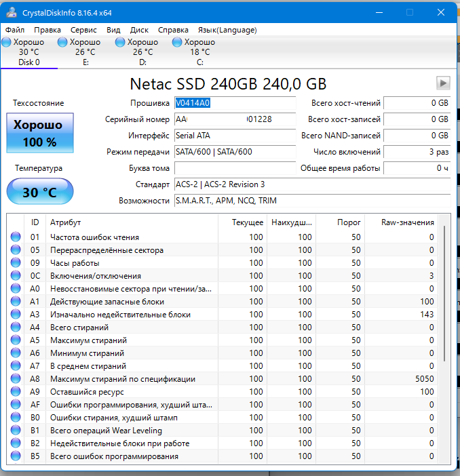Click the next disk arrow button
Image resolution: width=460 pixels, height=476 pixels.
pos(443,83)
